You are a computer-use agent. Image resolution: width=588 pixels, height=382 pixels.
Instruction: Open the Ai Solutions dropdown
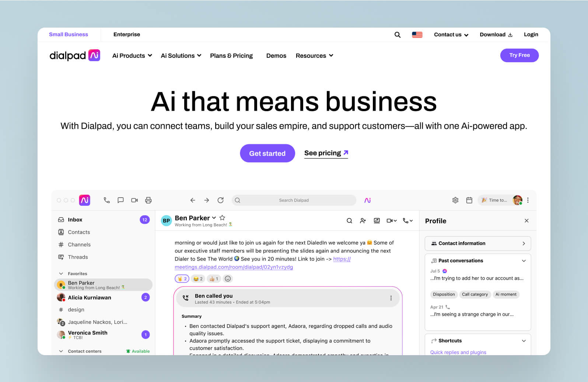(181, 56)
